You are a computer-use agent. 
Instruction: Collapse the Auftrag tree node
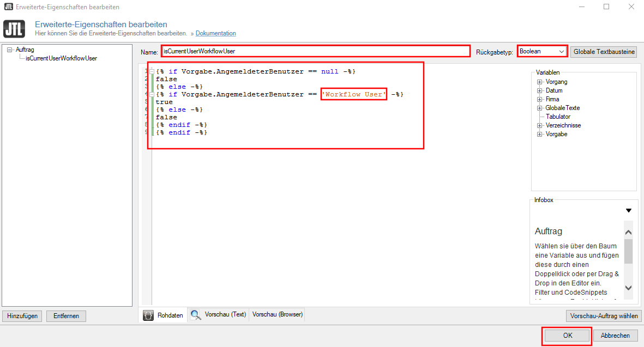(9, 50)
